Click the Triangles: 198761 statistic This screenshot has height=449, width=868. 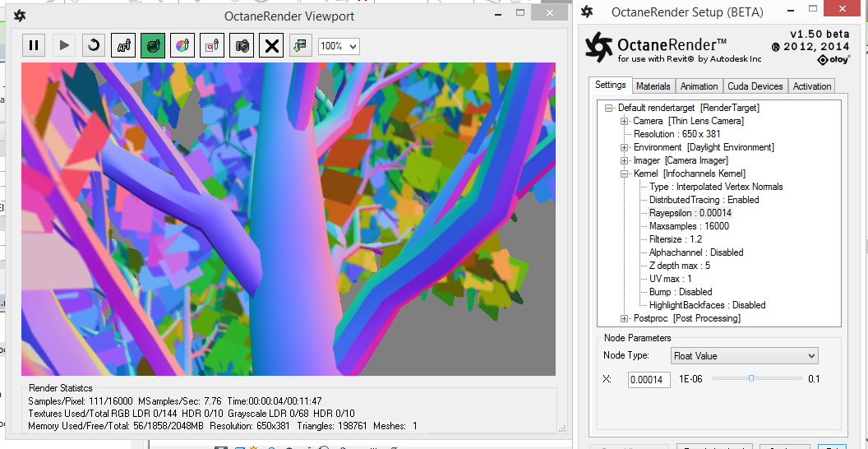[331, 426]
